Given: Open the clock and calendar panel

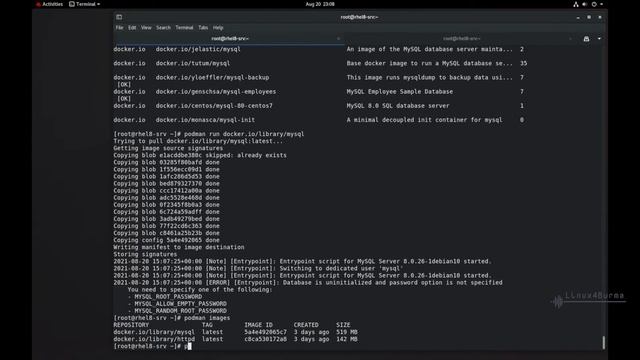Looking at the screenshot, I should coord(320,4).
